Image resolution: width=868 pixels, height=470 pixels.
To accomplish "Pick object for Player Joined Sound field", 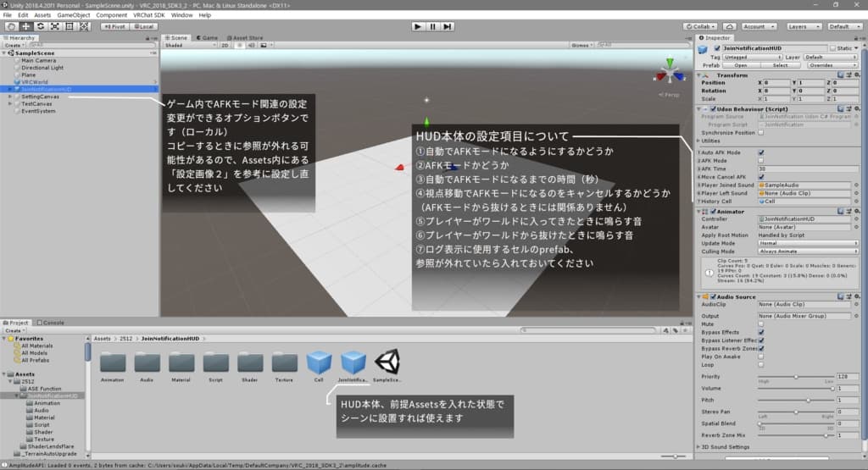I will pos(856,185).
